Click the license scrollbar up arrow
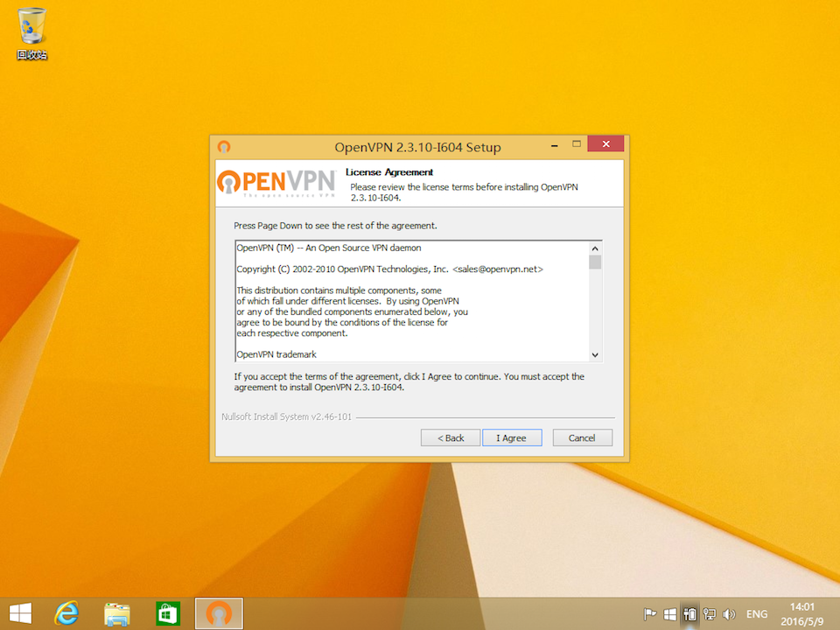 595,248
